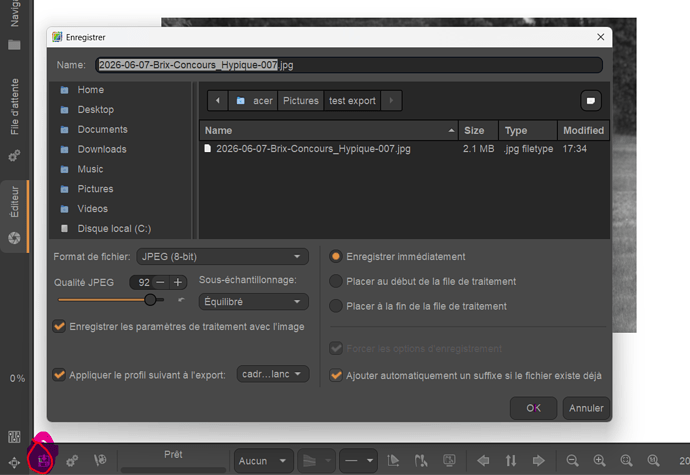Select Enregistrer immédiatement radio option
Viewport: 690px width, 475px height.
click(336, 257)
